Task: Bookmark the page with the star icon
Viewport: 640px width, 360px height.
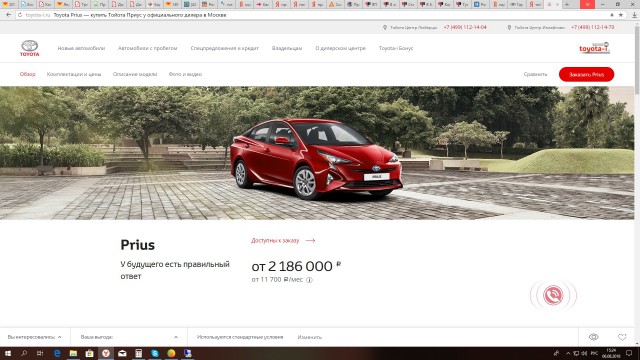Action: [621, 15]
